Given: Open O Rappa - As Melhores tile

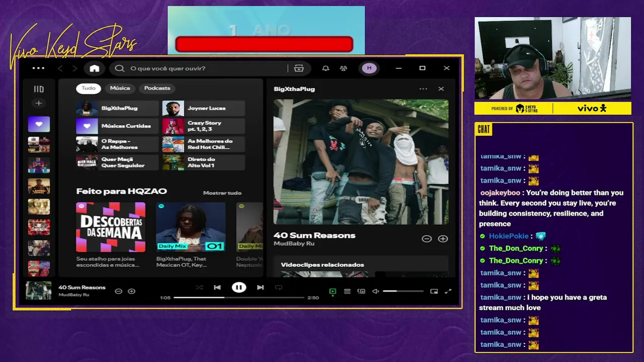Looking at the screenshot, I should [117, 144].
